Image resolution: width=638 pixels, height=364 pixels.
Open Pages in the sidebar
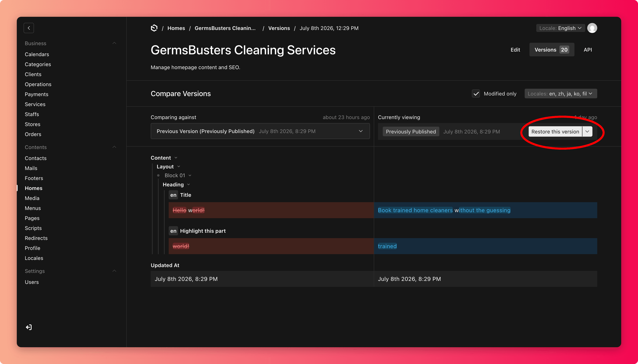pos(32,218)
